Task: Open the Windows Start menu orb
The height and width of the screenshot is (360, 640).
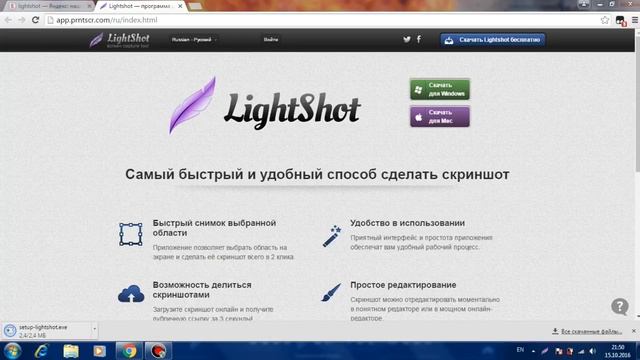Action: (12, 351)
